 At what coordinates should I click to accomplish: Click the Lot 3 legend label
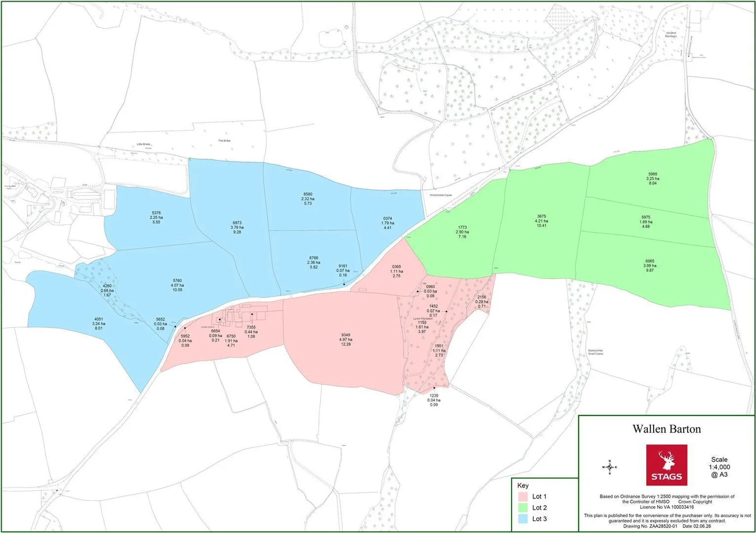(539, 519)
